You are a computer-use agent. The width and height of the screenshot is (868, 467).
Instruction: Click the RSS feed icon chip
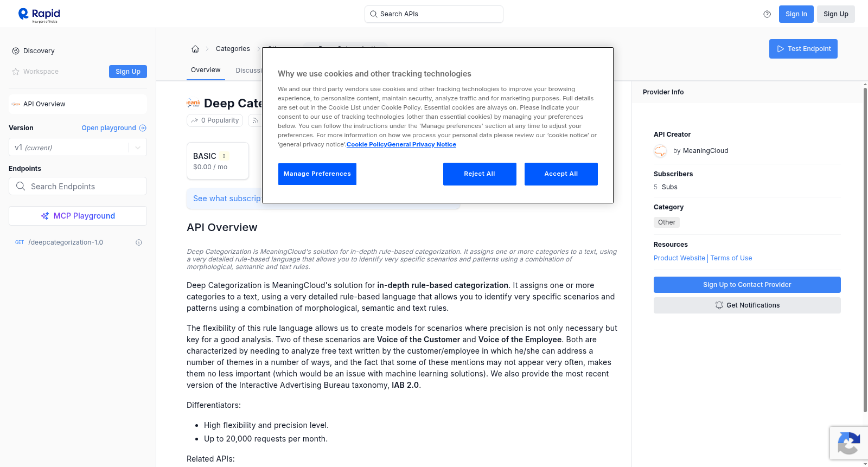click(x=255, y=120)
